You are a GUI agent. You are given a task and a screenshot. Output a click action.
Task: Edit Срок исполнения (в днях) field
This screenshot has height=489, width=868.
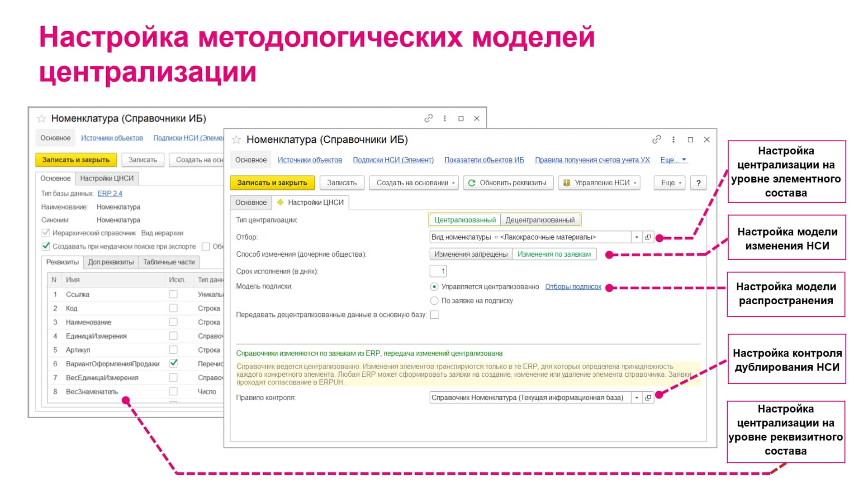438,271
